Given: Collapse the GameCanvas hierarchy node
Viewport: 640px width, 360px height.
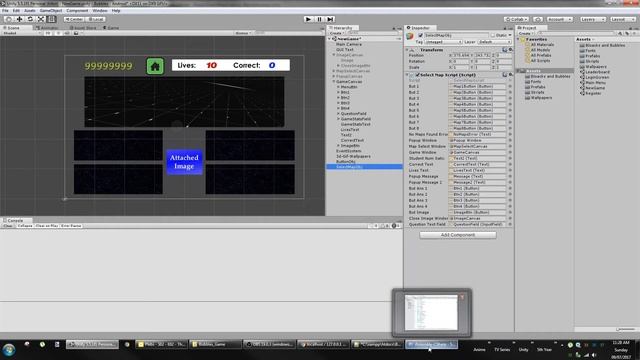Looking at the screenshot, I should (x=334, y=82).
